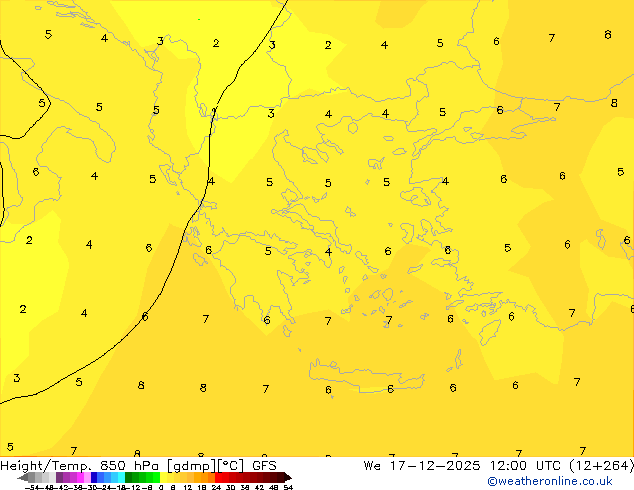Click the '12' value on the color scale

click(x=188, y=487)
